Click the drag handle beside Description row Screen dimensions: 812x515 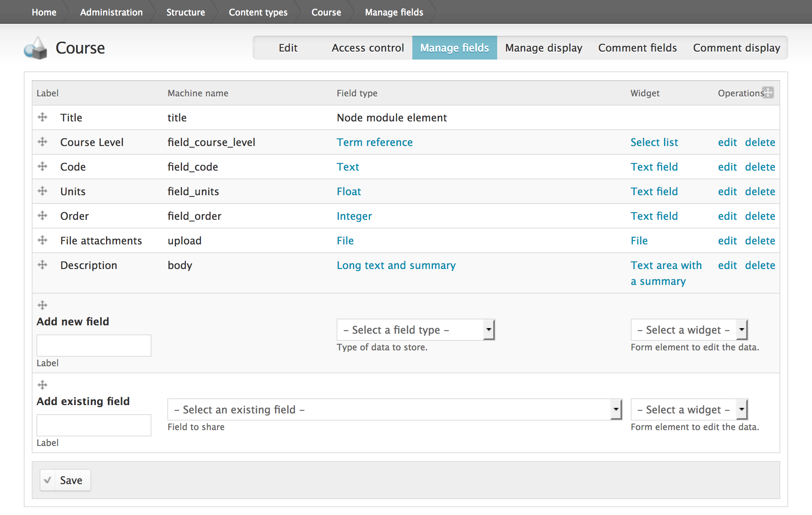point(42,265)
